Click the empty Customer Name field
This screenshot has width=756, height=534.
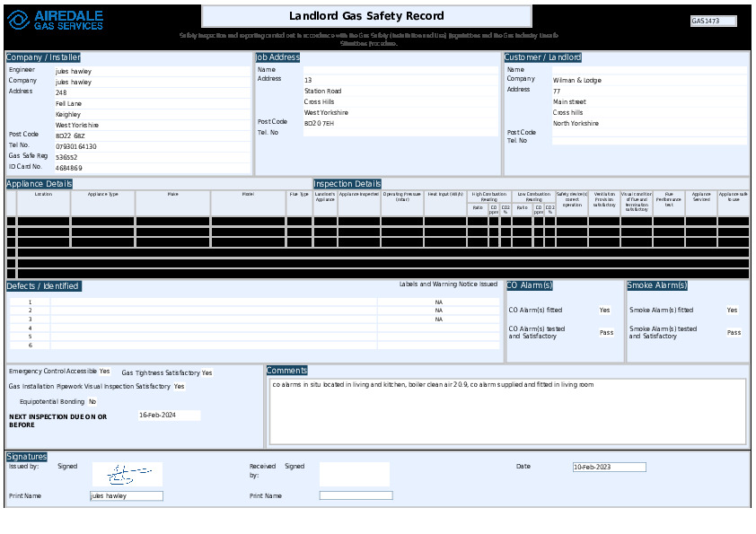[x=648, y=69]
